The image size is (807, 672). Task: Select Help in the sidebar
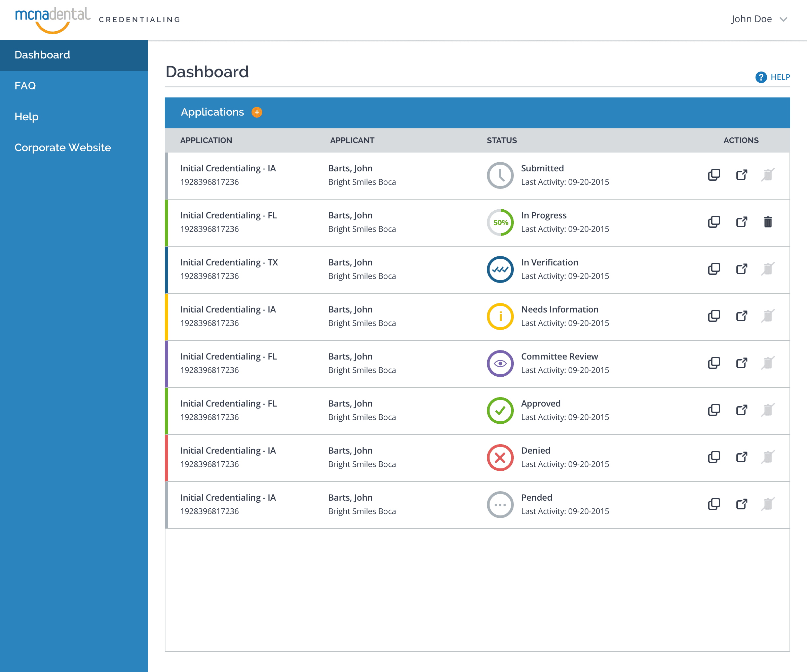click(27, 117)
